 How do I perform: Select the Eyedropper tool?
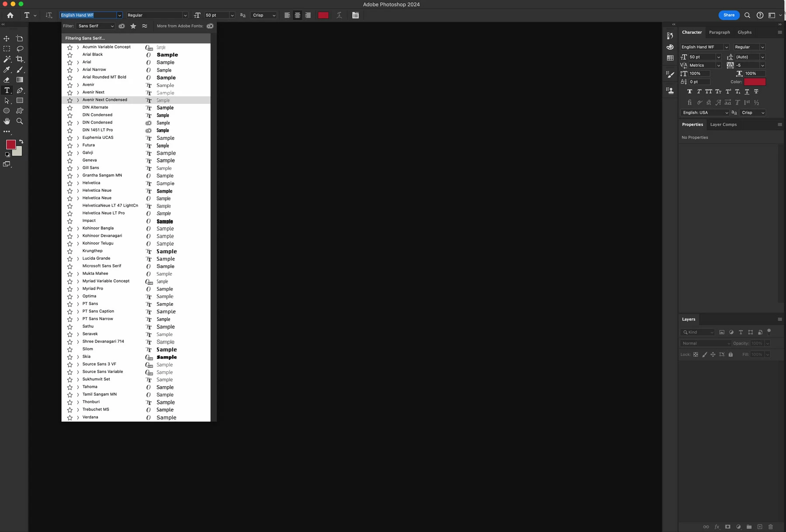click(x=7, y=69)
